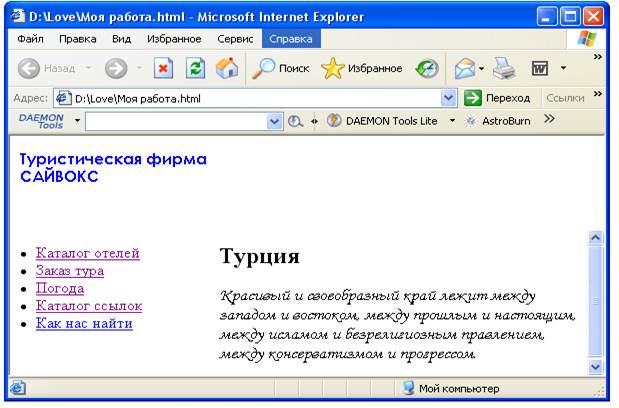This screenshot has height=408, width=619.
Task: Click the IE icon in title bar
Action: pos(18,17)
